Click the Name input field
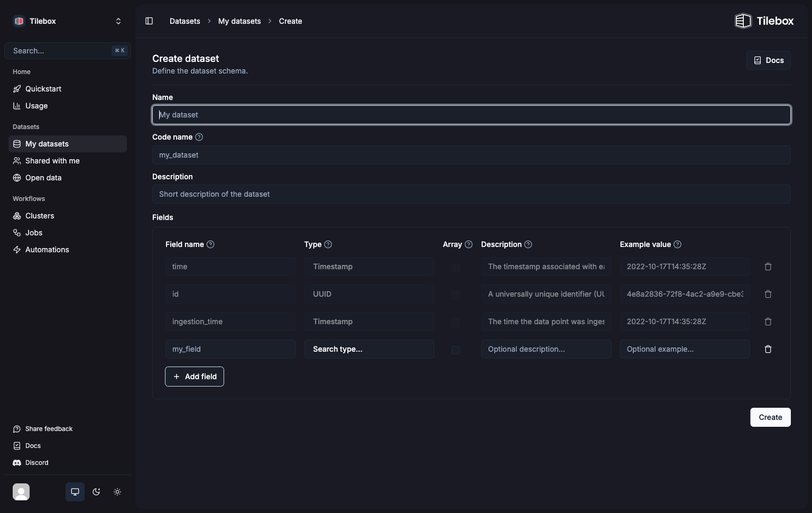The width and height of the screenshot is (812, 513). pos(472,115)
